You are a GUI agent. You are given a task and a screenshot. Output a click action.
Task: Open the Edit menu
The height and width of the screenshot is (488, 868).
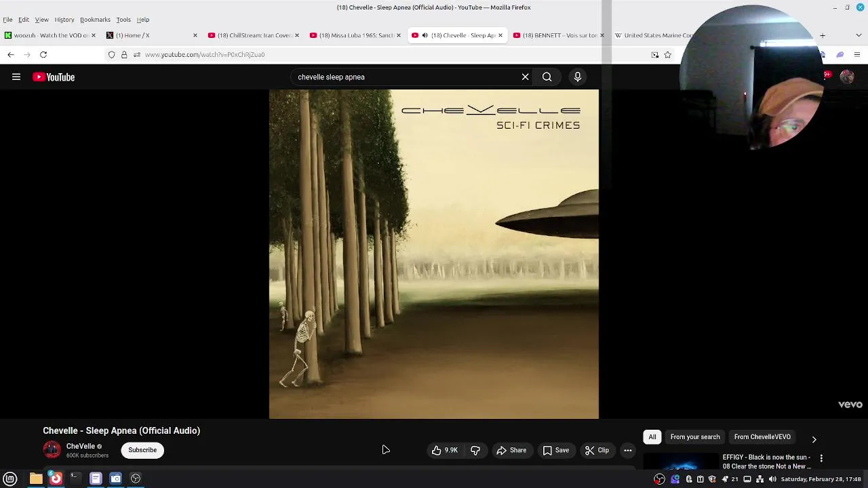tap(24, 20)
